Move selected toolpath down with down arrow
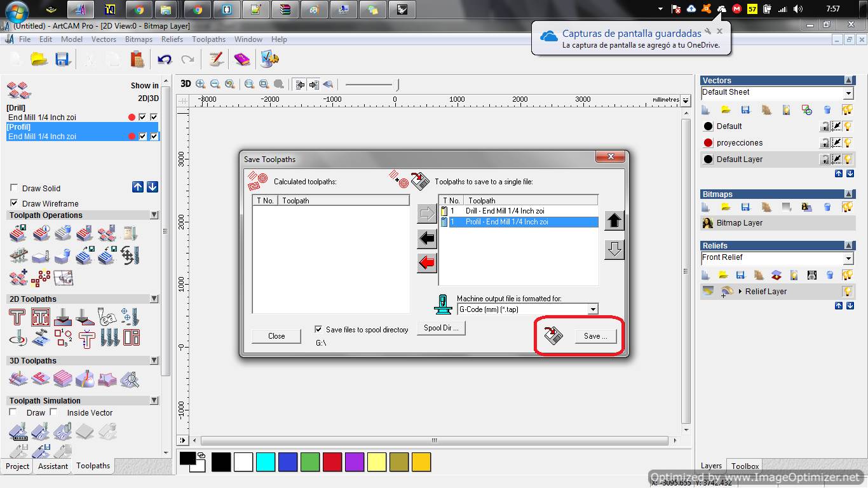Image resolution: width=868 pixels, height=488 pixels. point(614,250)
